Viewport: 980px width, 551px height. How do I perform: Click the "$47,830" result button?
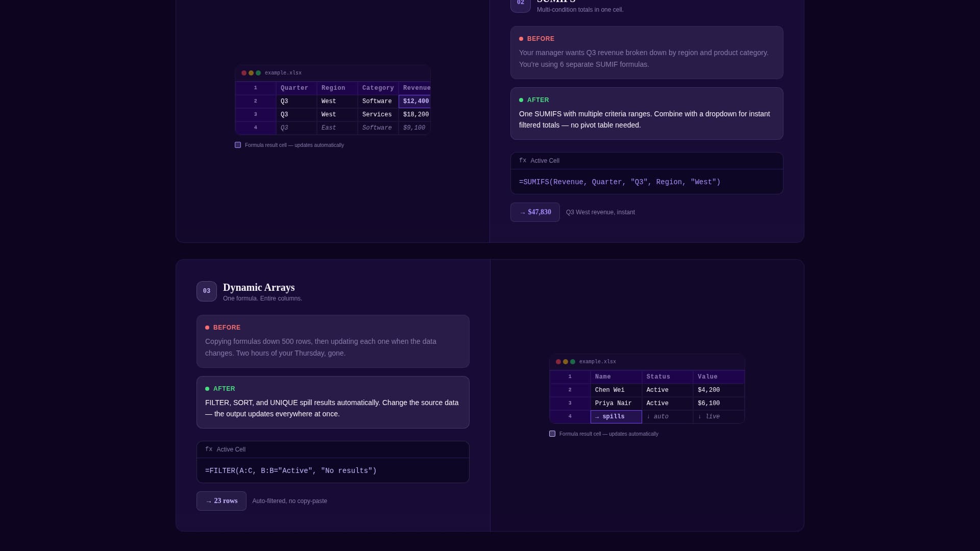(534, 212)
